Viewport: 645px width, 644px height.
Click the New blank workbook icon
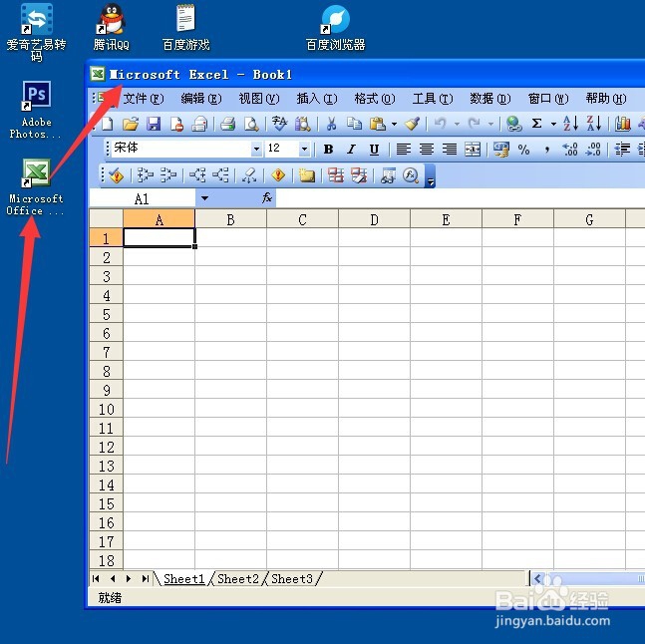tap(108, 124)
